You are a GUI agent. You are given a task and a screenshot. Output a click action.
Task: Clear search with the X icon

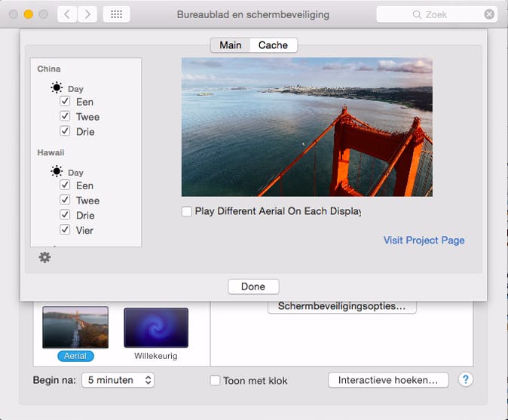pos(489,14)
